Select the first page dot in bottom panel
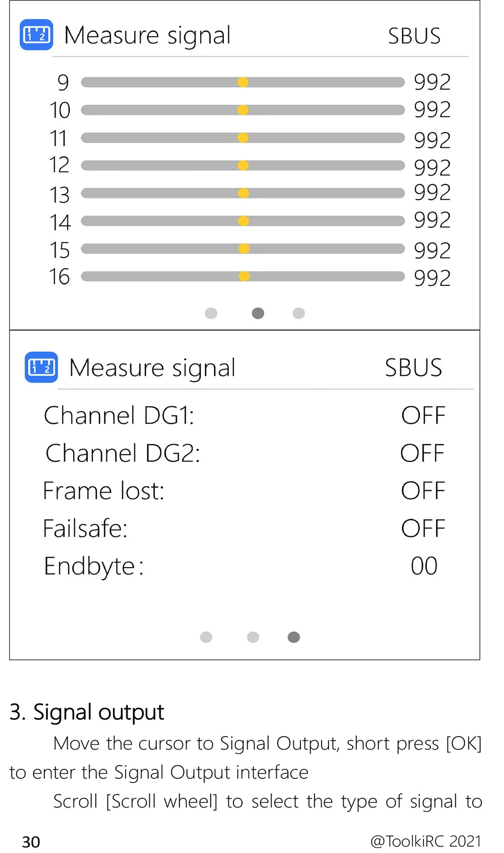This screenshot has width=504, height=853. pyautogui.click(x=206, y=637)
